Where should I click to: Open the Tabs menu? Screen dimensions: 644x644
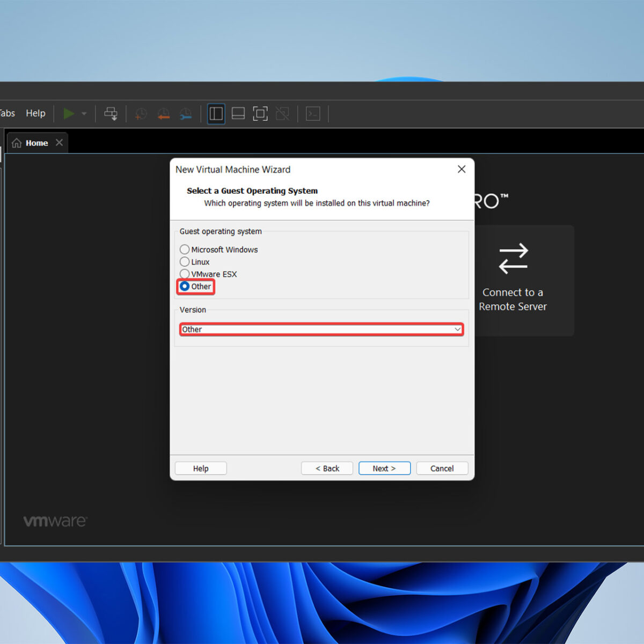(7, 113)
